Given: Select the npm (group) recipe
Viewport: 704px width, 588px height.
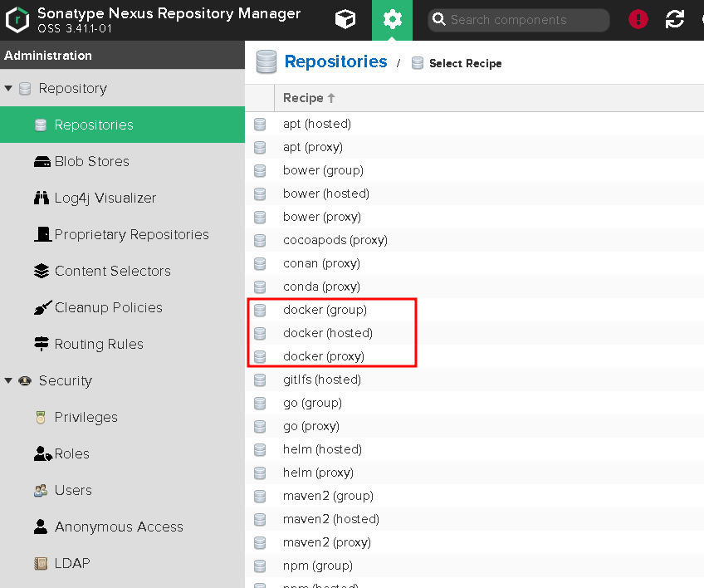Looking at the screenshot, I should 474,566.
